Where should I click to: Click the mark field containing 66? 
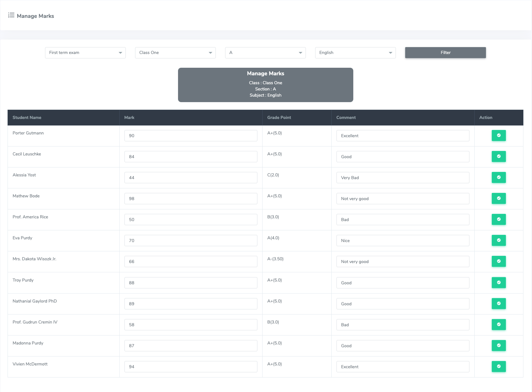point(191,262)
